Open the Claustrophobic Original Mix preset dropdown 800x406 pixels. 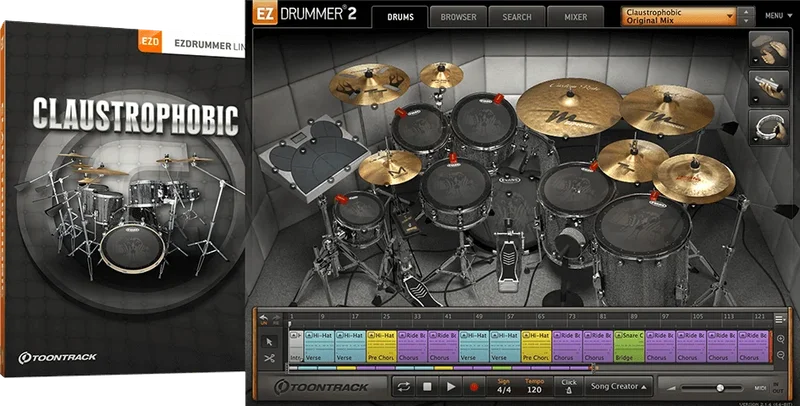(x=679, y=16)
